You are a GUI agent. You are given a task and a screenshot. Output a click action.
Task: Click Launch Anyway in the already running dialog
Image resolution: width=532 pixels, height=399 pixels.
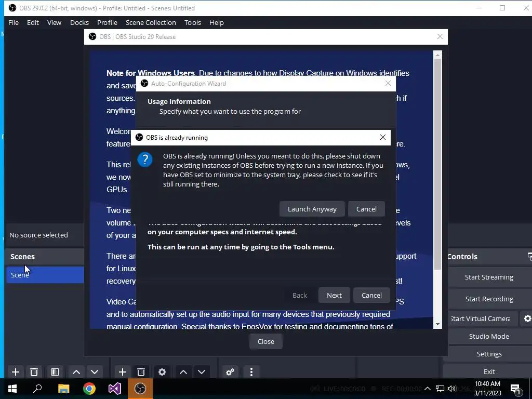pos(312,209)
